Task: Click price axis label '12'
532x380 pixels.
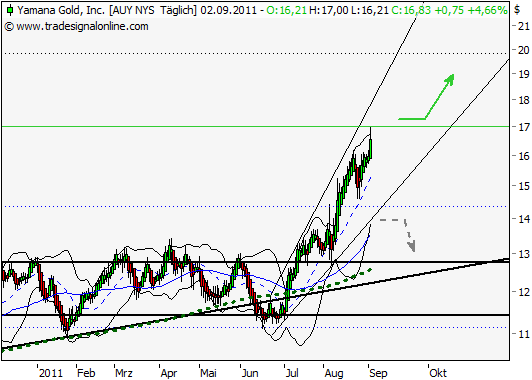Action: coord(524,292)
